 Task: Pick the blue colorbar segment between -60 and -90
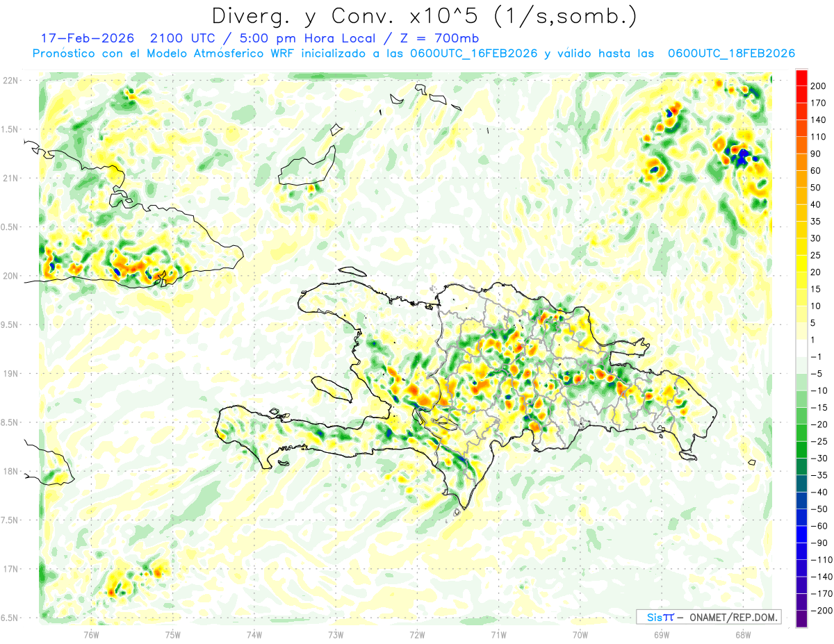(x=801, y=534)
